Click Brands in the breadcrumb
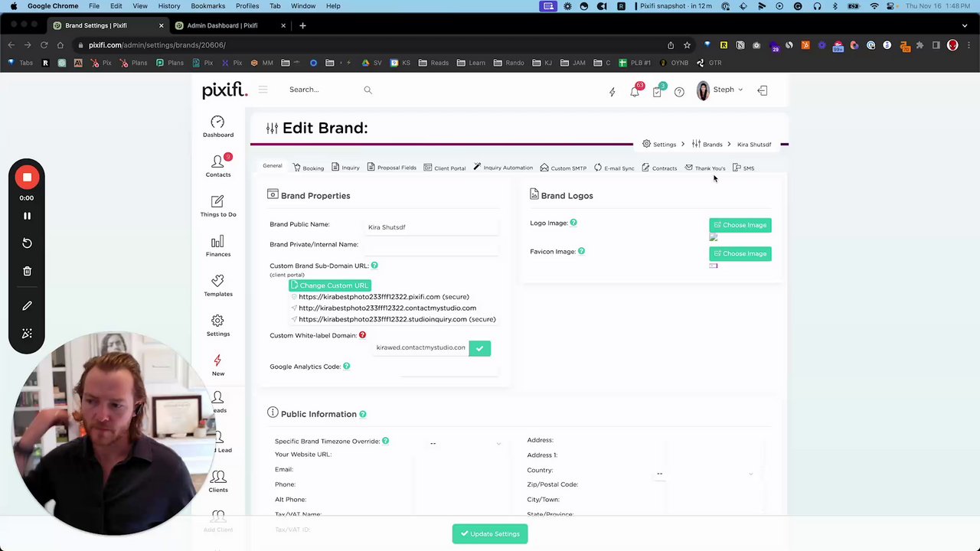 point(707,144)
